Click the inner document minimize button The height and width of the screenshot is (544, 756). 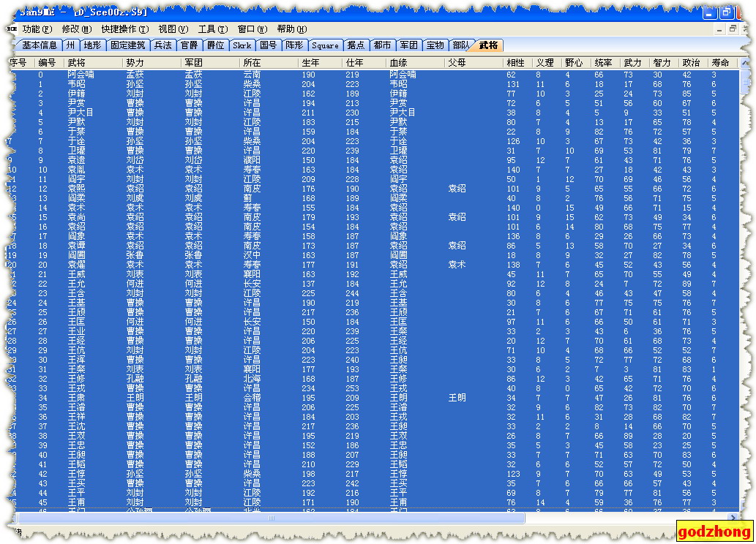(718, 29)
